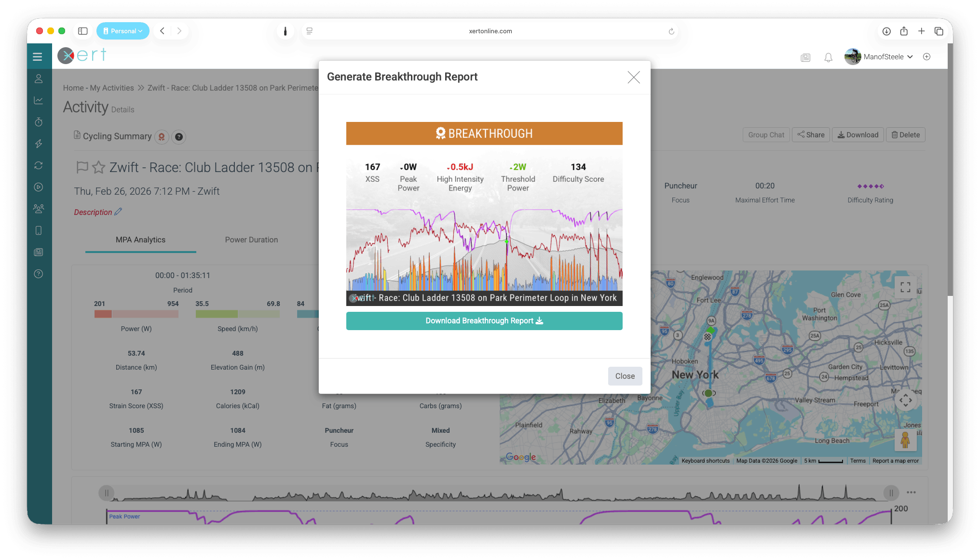Click the Download activity button
Viewport: 980px width, 560px height.
point(857,135)
